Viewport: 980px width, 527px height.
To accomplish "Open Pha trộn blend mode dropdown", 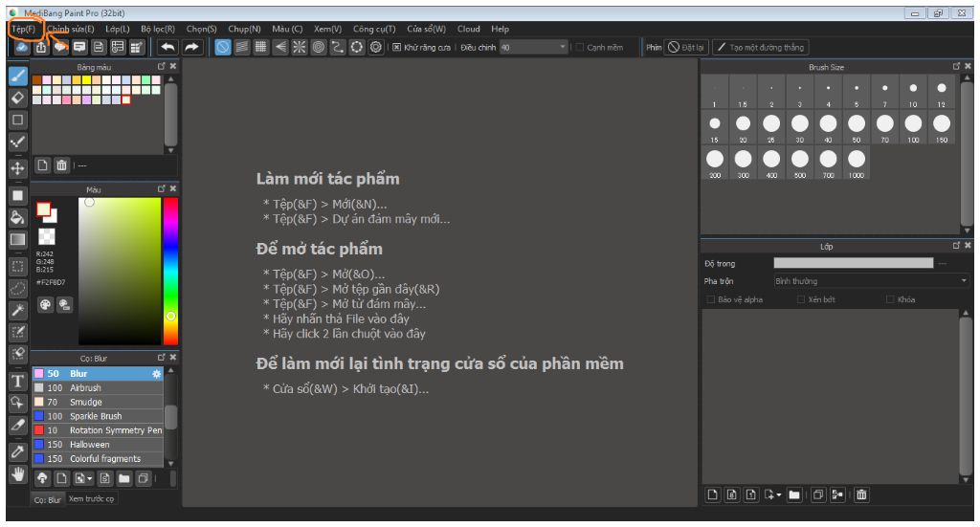I will point(871,281).
